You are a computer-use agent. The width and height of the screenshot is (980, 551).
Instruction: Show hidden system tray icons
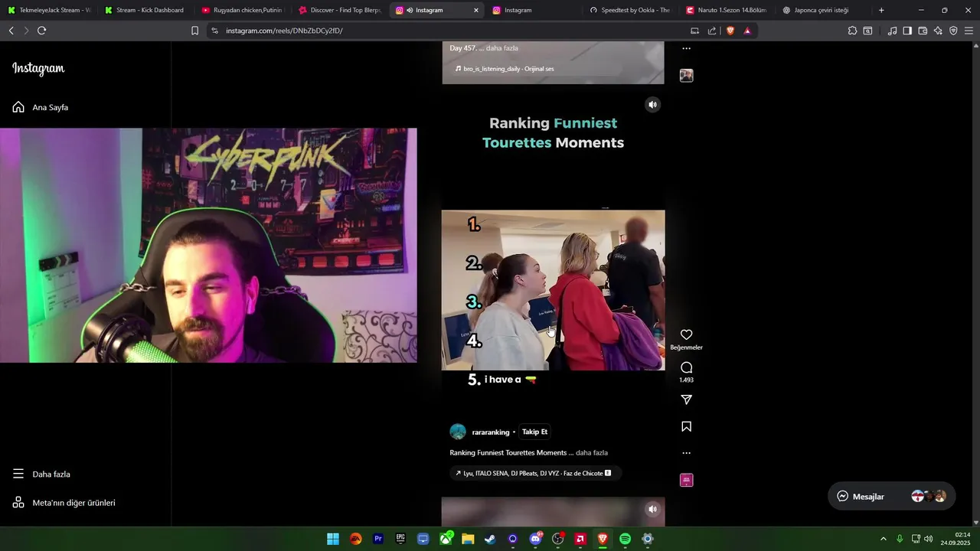point(883,539)
